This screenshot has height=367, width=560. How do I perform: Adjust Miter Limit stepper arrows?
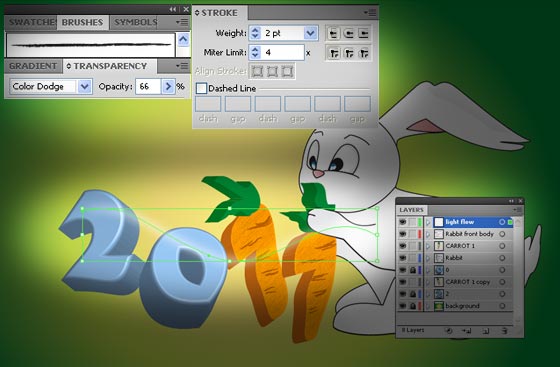(255, 53)
